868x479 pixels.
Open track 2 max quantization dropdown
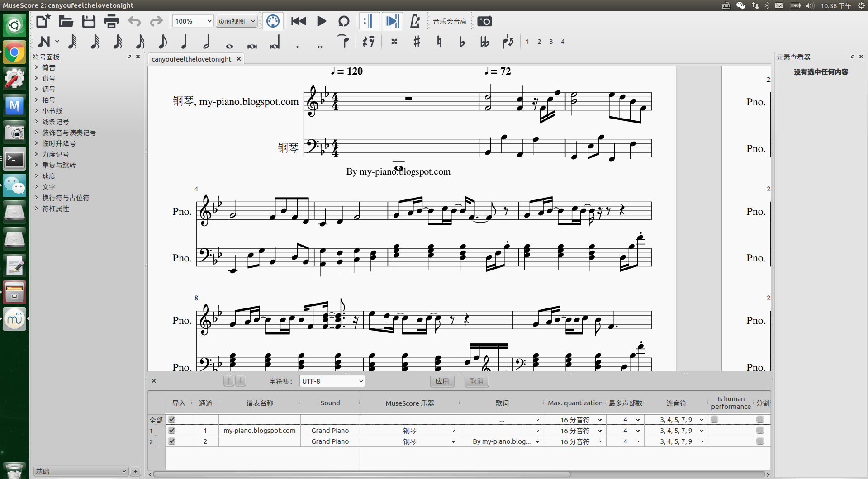click(600, 441)
